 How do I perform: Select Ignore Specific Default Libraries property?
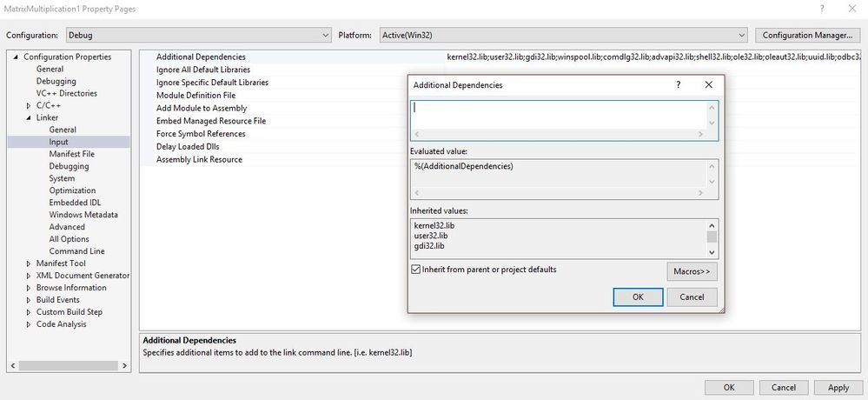[x=212, y=83]
